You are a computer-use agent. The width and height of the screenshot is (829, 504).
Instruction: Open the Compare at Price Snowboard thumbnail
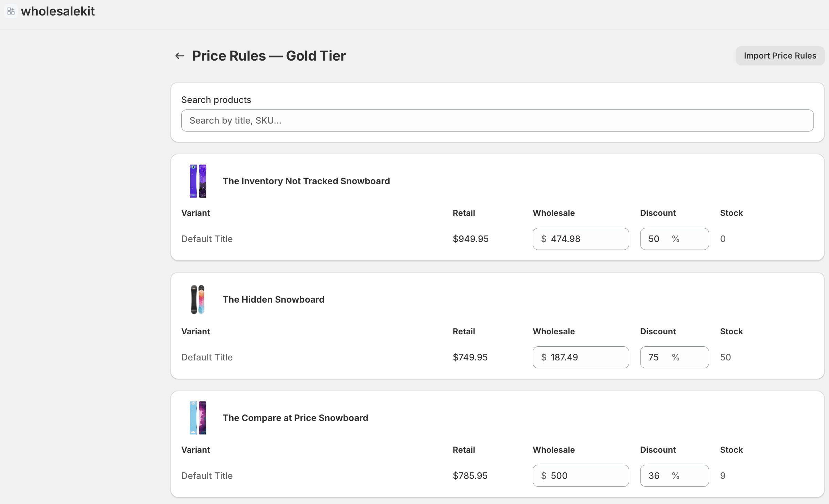[198, 418]
